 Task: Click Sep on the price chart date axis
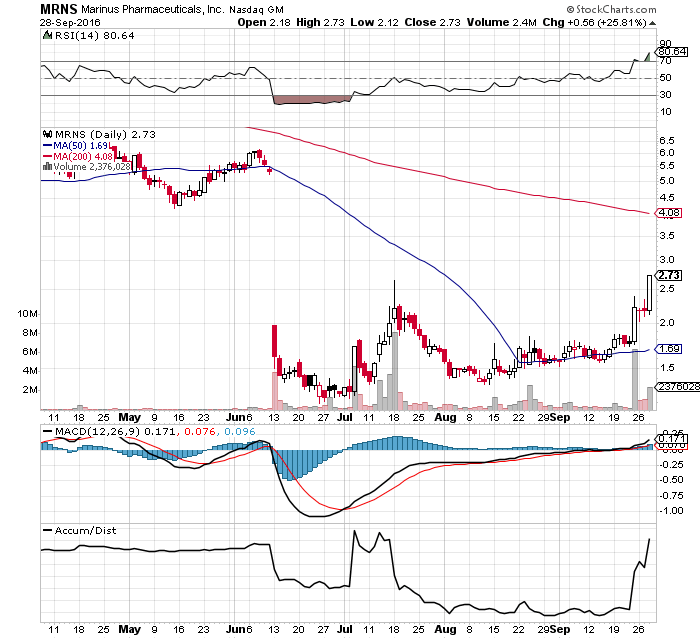tap(560, 418)
